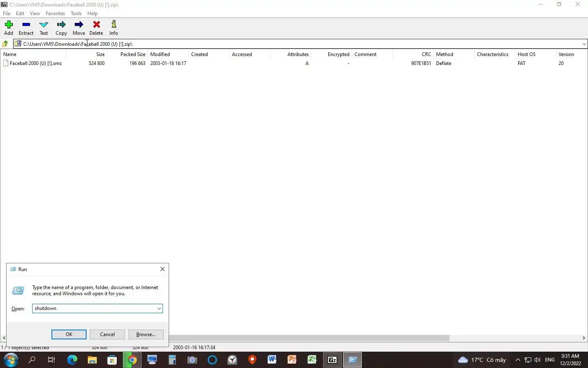This screenshot has width=588, height=368.
Task: Click the horizontal scrollbar right arrow
Action: [x=584, y=338]
